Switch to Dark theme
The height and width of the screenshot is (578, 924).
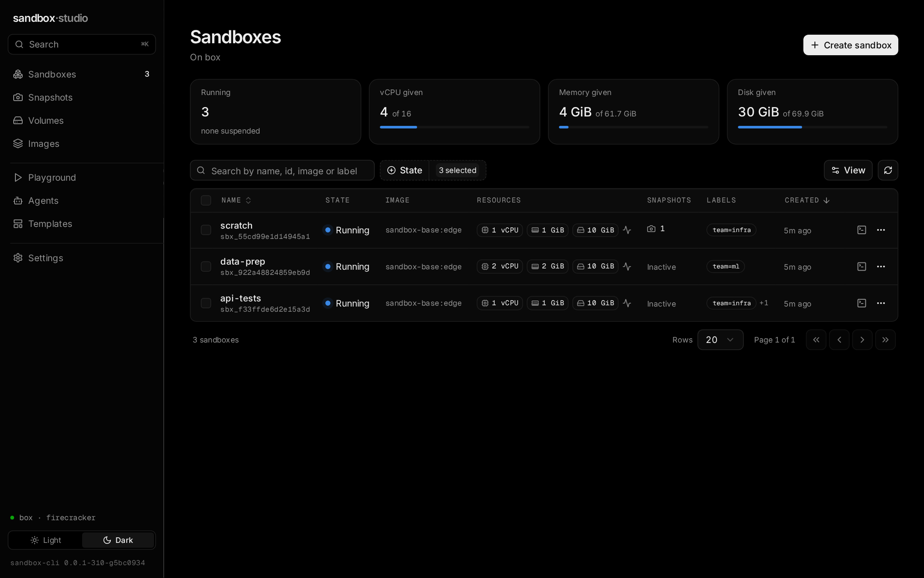[x=118, y=540]
